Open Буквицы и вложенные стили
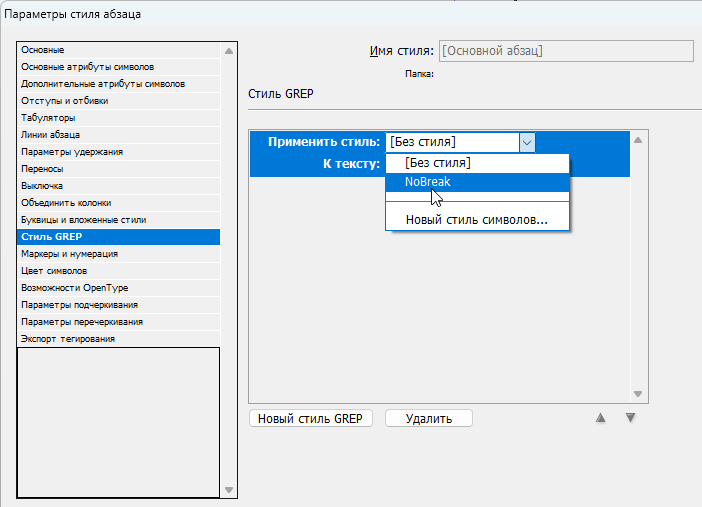The height and width of the screenshot is (507, 702). point(84,220)
